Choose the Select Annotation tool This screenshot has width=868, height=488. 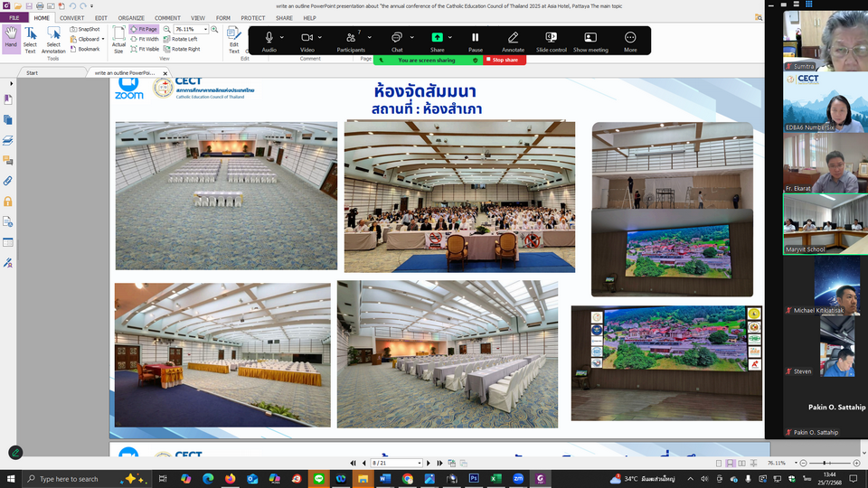pyautogui.click(x=53, y=40)
